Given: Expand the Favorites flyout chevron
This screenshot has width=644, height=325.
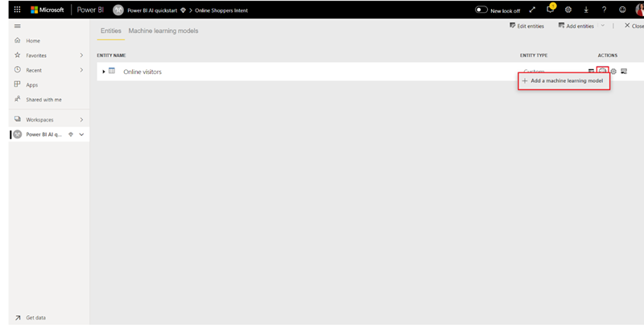Looking at the screenshot, I should [81, 56].
